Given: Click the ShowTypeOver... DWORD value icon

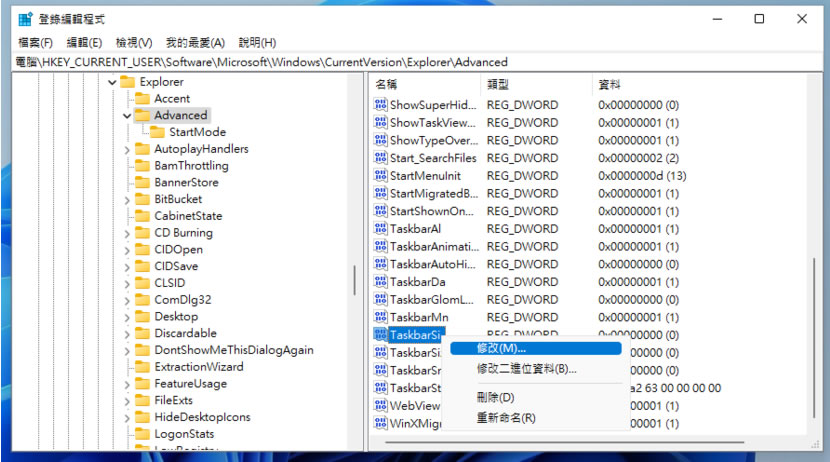Looking at the screenshot, I should pos(380,140).
